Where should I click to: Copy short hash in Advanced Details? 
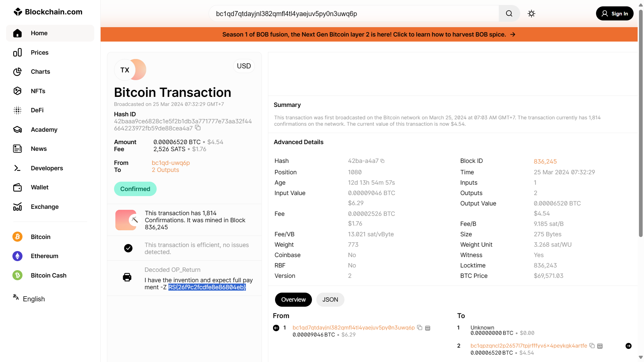pos(382,161)
